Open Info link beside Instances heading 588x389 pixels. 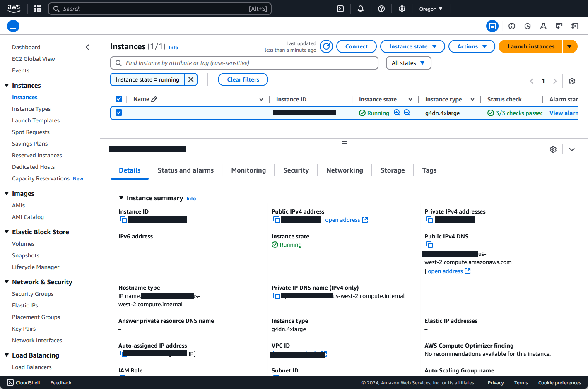tap(174, 48)
